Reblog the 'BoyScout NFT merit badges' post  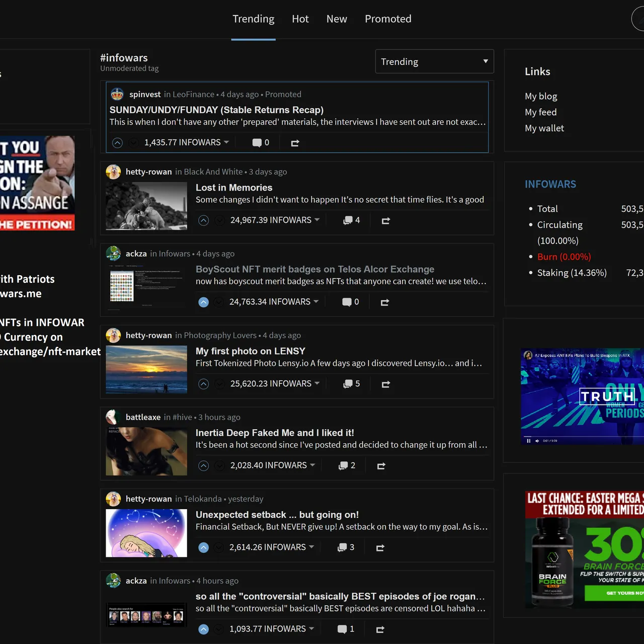(x=385, y=302)
